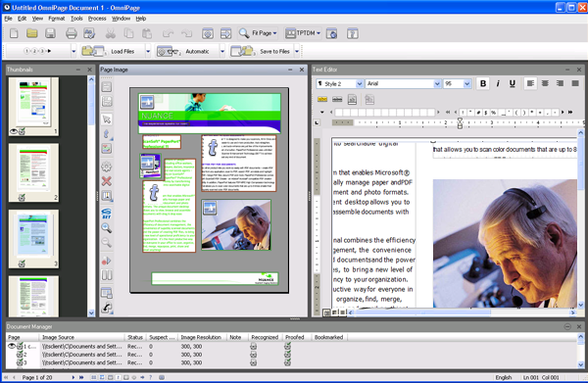Click the zoom in magnifier tool
Image resolution: width=588 pixels, height=383 pixels.
[107, 228]
